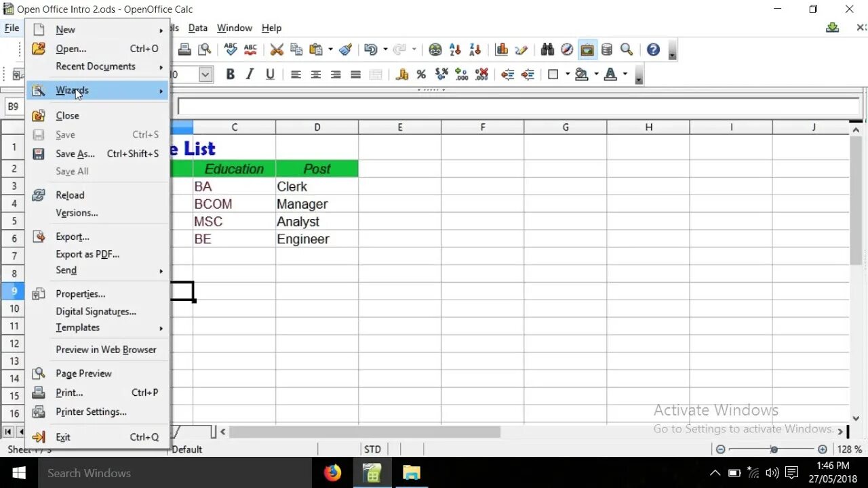Viewport: 868px width, 488px height.
Task: Select the Format Paintbrush tool
Action: (346, 49)
